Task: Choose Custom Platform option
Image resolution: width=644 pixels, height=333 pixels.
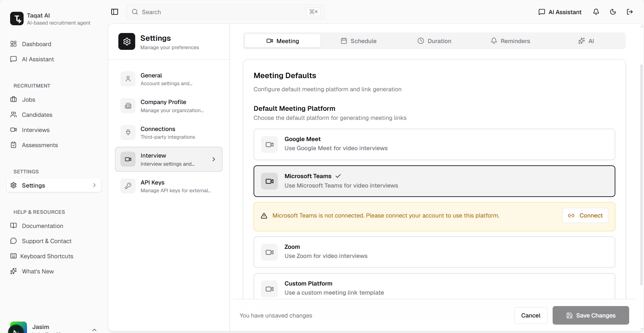Action: [x=434, y=287]
